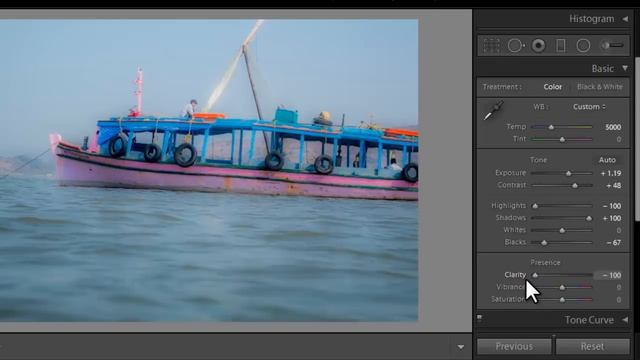
Task: Click the Contrast slider handle
Action: coord(575,186)
